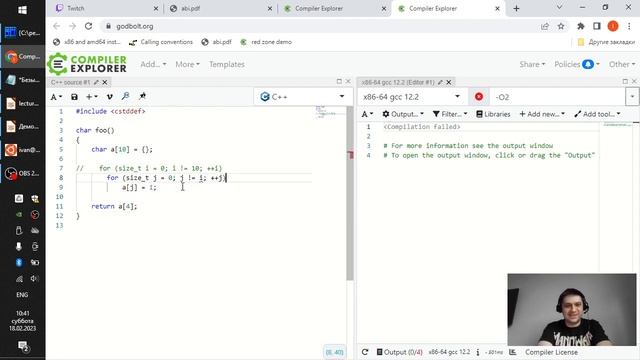Open the abi.pdf bookmark
The image size is (640, 360).
[x=217, y=42]
